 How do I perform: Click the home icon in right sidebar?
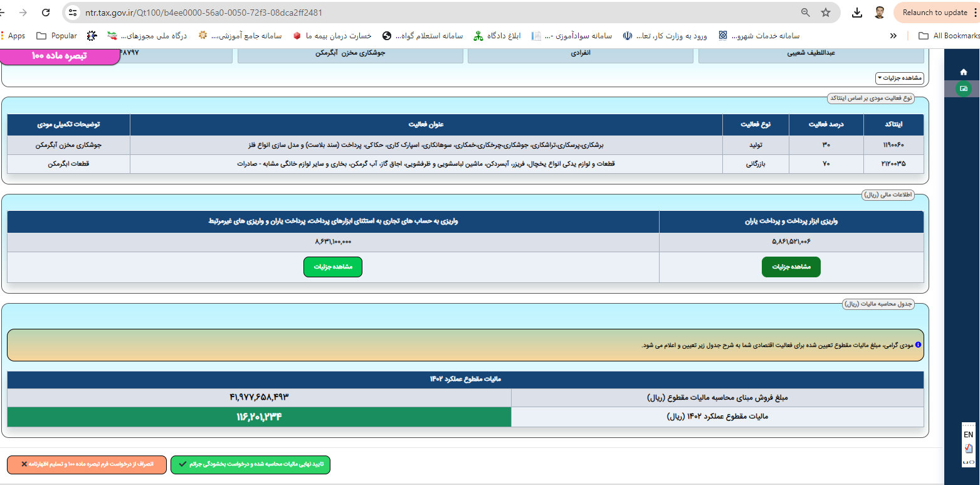[x=964, y=72]
